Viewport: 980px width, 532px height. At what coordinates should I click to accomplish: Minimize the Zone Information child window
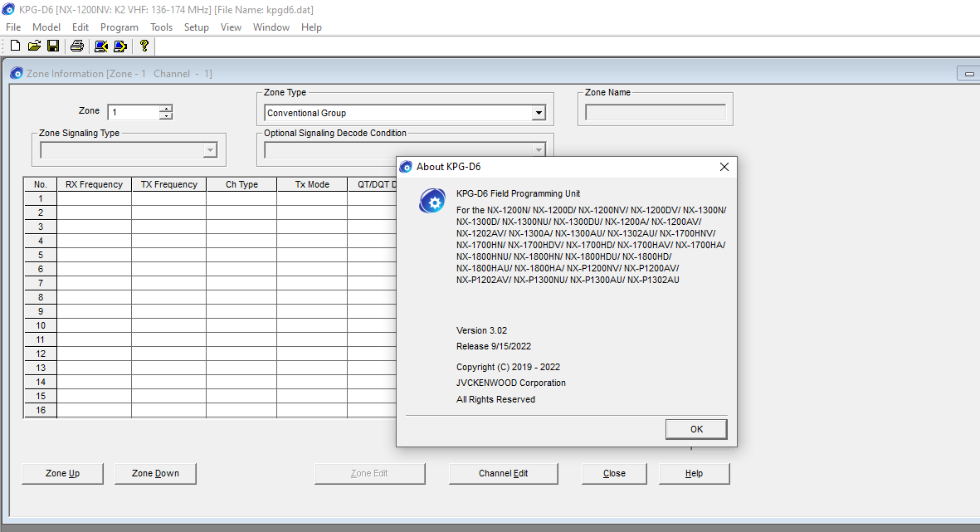pos(968,74)
